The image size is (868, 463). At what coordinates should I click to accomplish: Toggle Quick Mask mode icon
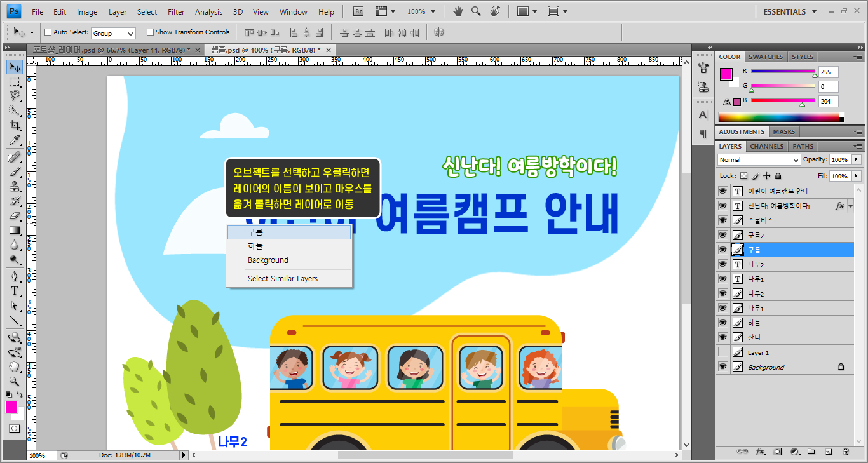coord(15,429)
